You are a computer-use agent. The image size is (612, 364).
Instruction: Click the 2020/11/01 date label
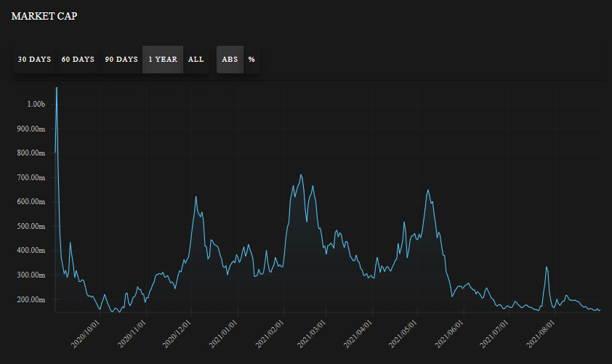(132, 334)
